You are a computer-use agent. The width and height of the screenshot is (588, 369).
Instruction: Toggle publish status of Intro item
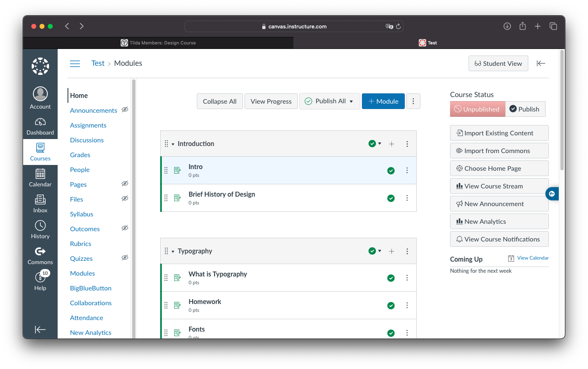[x=391, y=171]
